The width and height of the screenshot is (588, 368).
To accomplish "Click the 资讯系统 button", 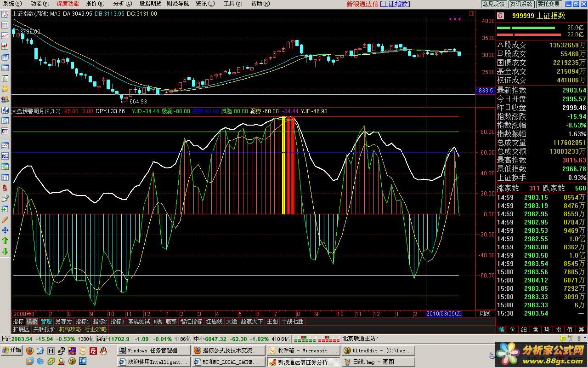I will pyautogui.click(x=521, y=4).
